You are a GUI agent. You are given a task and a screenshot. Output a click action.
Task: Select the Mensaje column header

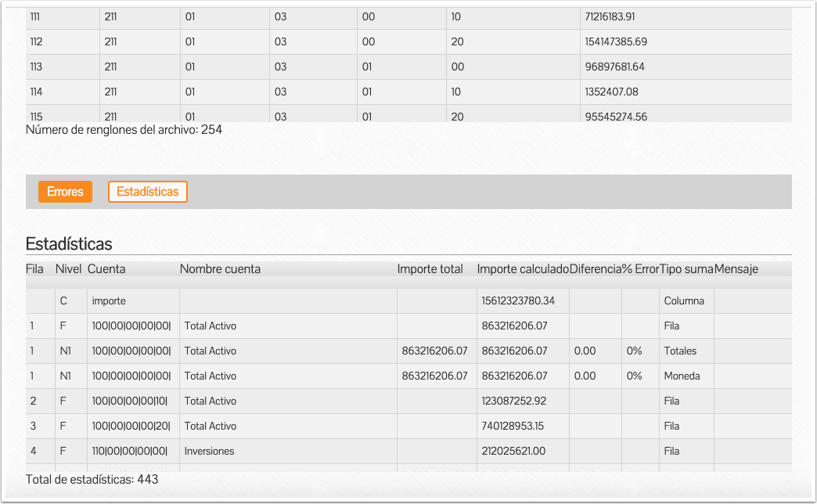[x=736, y=269]
